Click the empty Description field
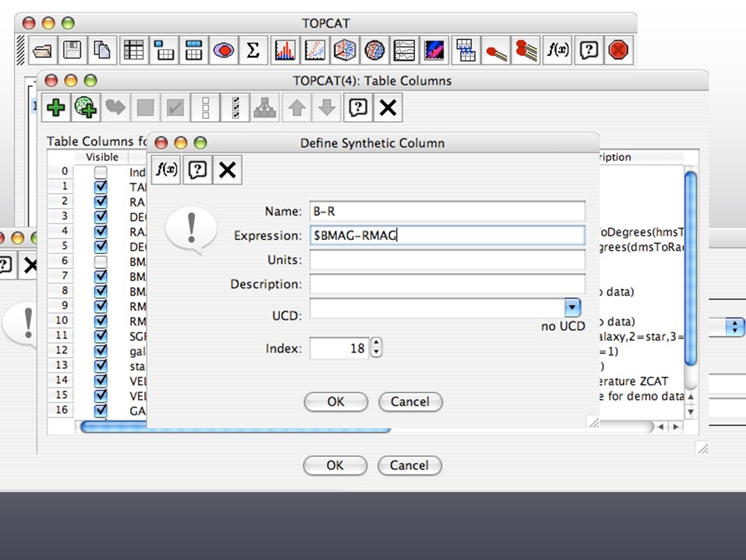746x560 pixels. [447, 284]
